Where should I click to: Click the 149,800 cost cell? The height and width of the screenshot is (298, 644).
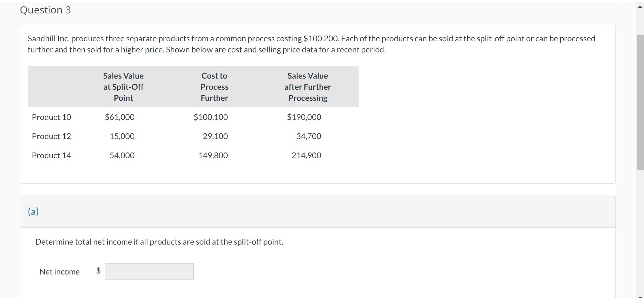tap(213, 156)
